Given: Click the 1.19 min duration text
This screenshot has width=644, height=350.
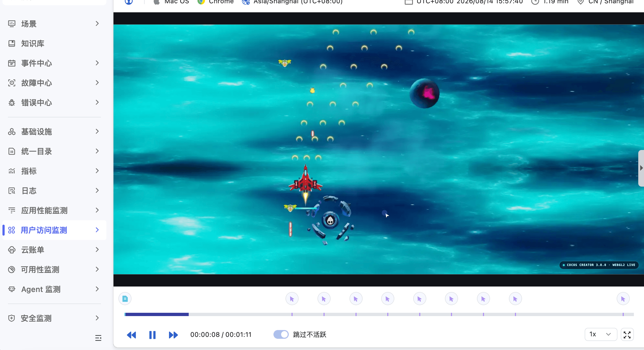Looking at the screenshot, I should point(556,2).
